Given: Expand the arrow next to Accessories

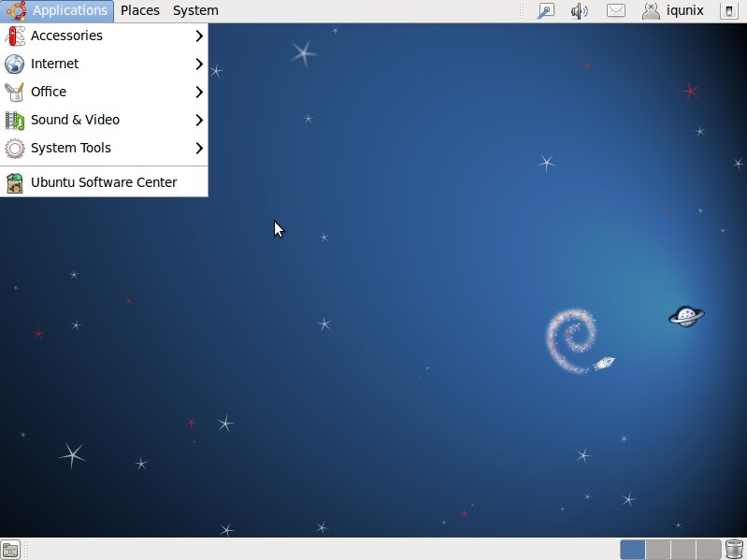Looking at the screenshot, I should point(199,36).
